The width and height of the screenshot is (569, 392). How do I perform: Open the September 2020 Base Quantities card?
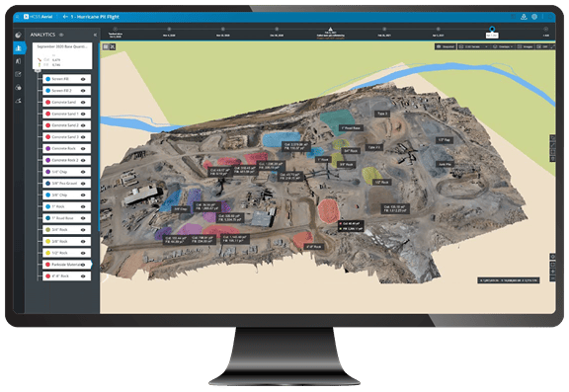click(x=62, y=56)
